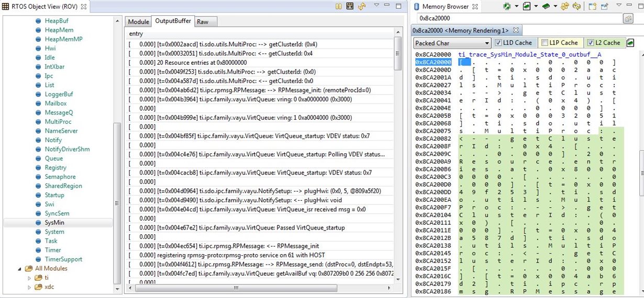The image size is (644, 298).
Task: Select Idle module in the tree
Action: tap(50, 58)
